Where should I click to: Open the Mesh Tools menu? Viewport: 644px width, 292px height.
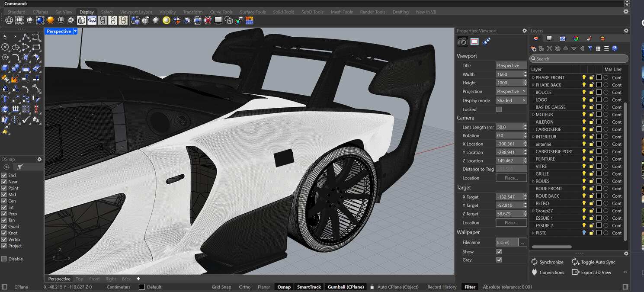pos(342,12)
